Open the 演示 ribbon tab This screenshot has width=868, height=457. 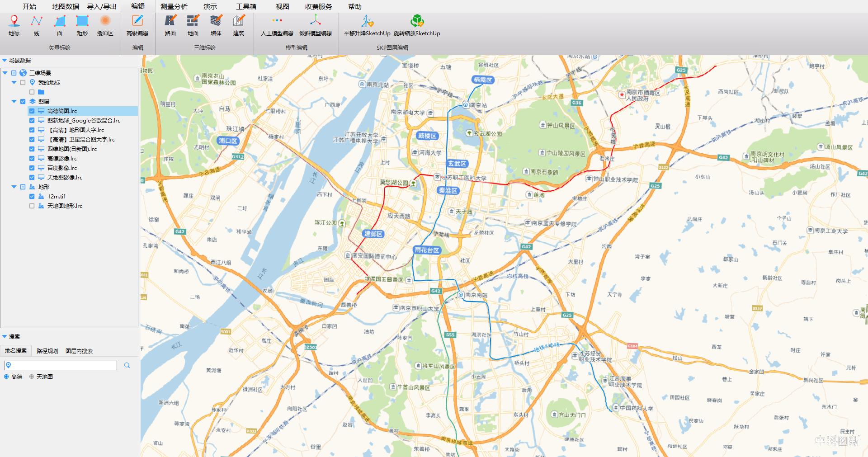point(210,6)
